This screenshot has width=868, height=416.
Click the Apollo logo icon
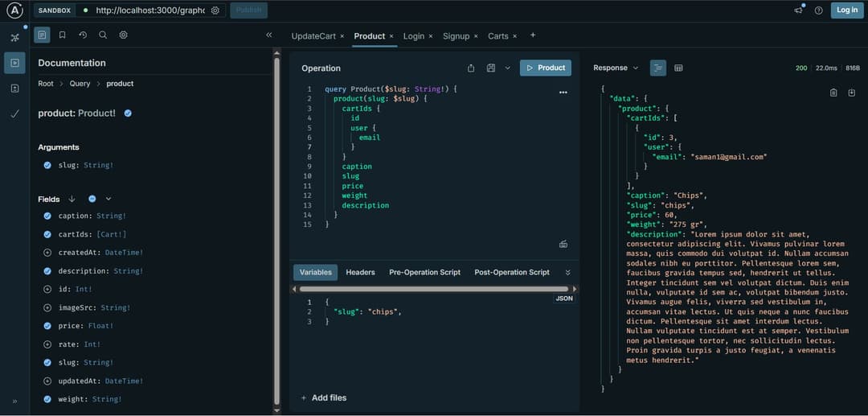pos(15,10)
